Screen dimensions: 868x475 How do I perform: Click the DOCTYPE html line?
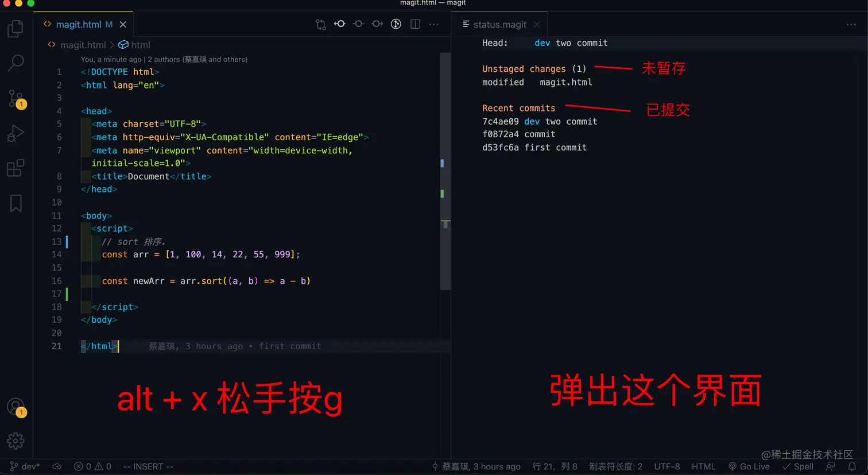[x=120, y=72]
